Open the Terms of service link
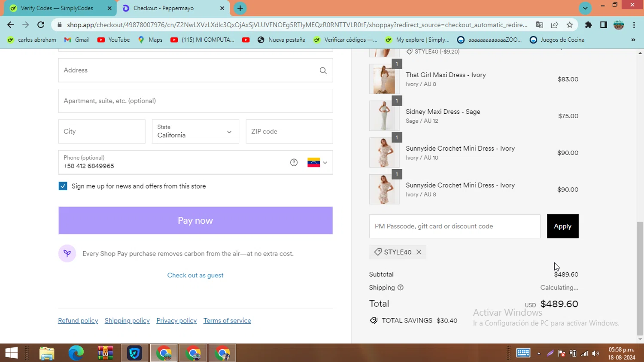The height and width of the screenshot is (362, 644). (x=227, y=321)
